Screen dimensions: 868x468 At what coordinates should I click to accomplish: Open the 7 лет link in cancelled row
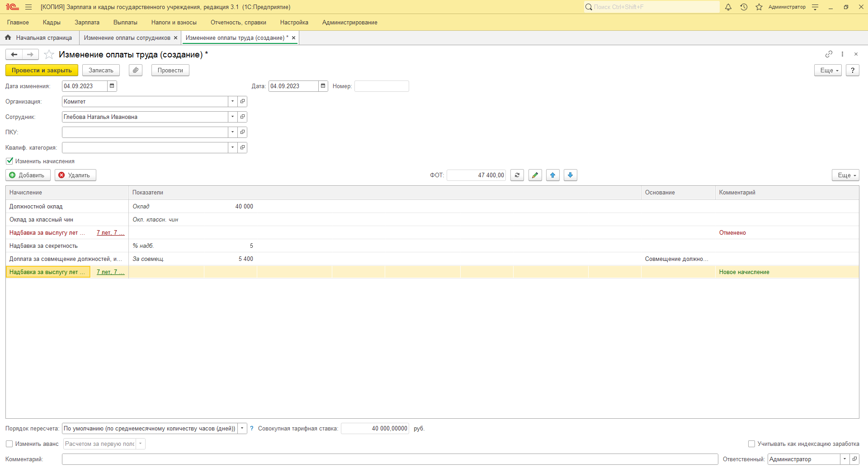pyautogui.click(x=110, y=233)
